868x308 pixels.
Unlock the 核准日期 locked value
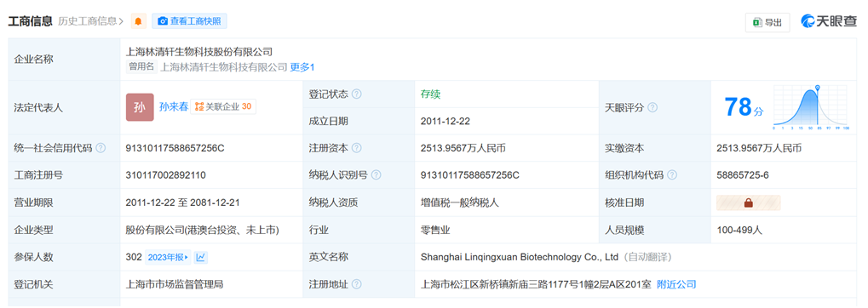(749, 203)
